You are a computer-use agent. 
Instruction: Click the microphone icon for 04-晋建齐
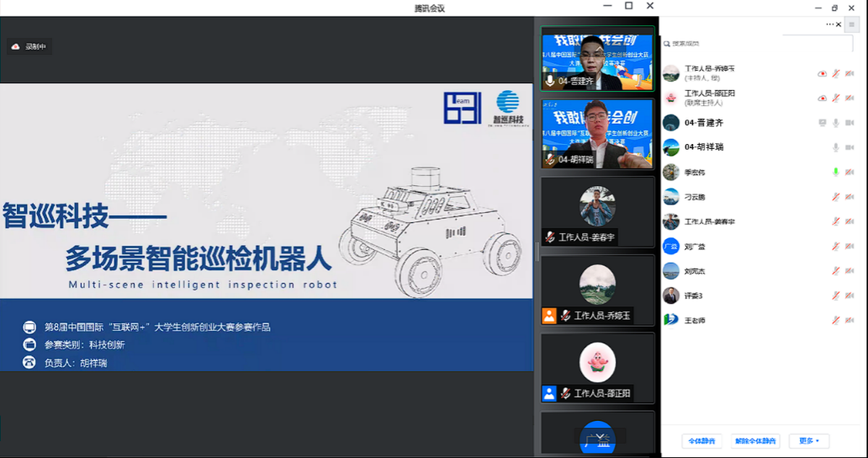[x=835, y=123]
